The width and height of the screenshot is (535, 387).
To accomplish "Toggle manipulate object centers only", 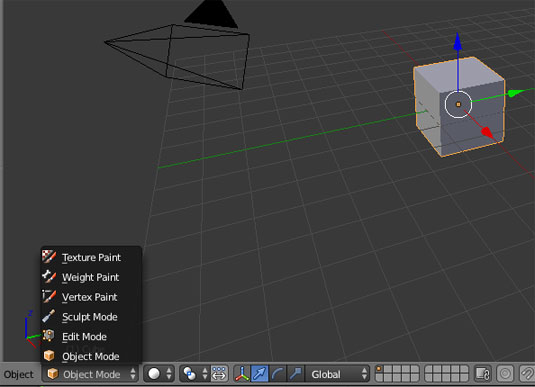I will pos(219,374).
